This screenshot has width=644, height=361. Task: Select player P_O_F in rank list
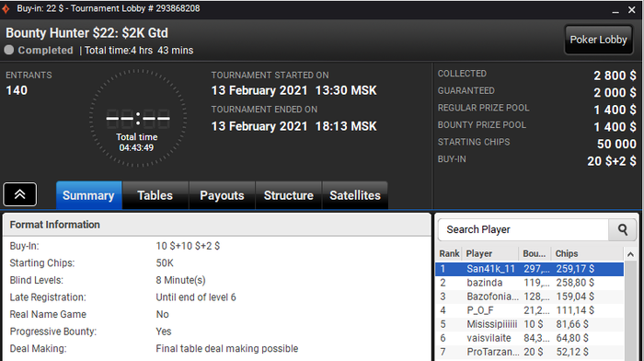click(x=529, y=310)
